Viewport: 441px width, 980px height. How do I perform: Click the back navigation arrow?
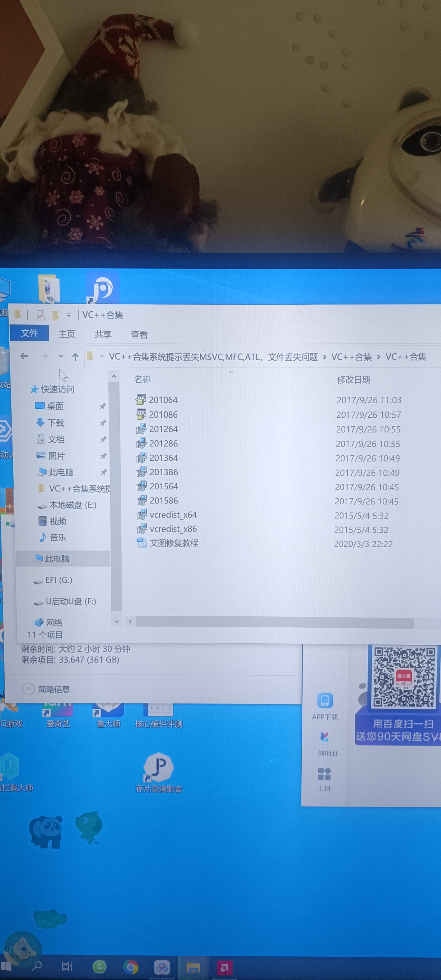[25, 357]
